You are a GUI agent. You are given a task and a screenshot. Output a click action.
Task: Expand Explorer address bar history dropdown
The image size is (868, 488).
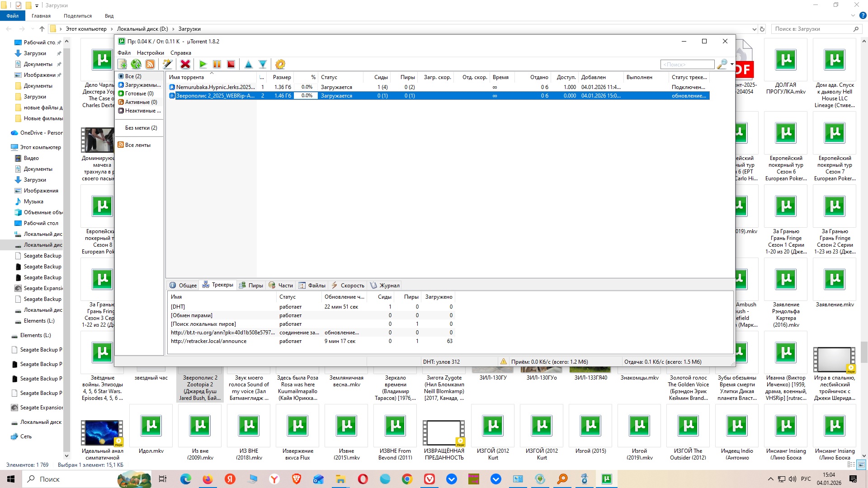(754, 29)
